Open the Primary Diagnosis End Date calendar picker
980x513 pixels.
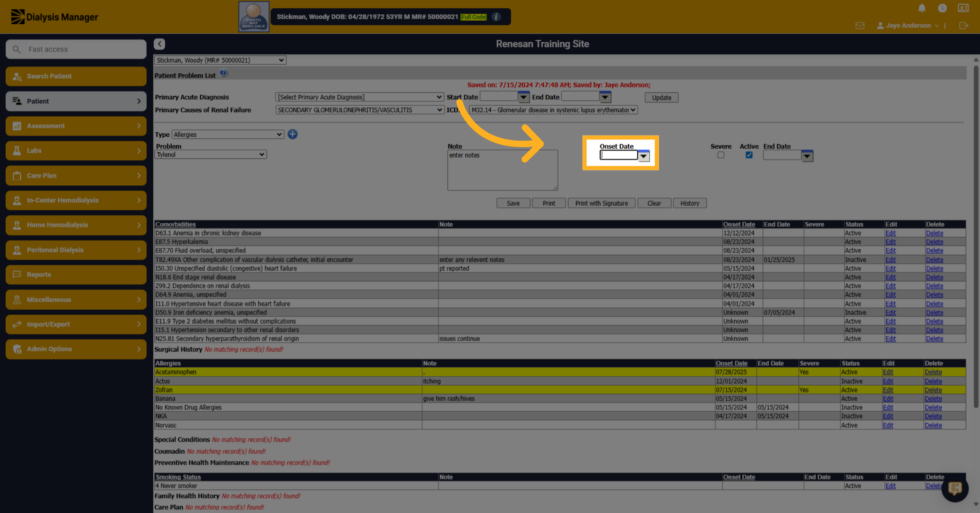(x=605, y=97)
